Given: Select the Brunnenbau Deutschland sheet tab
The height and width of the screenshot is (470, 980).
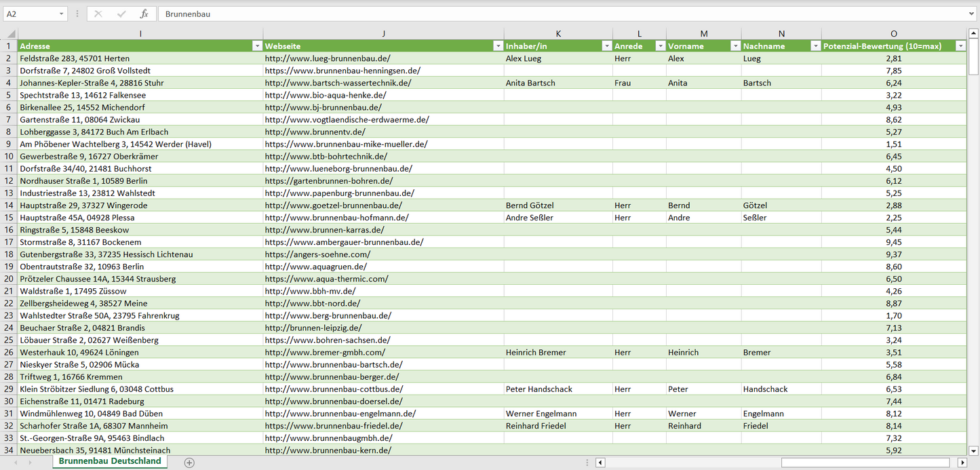Looking at the screenshot, I should 110,461.
